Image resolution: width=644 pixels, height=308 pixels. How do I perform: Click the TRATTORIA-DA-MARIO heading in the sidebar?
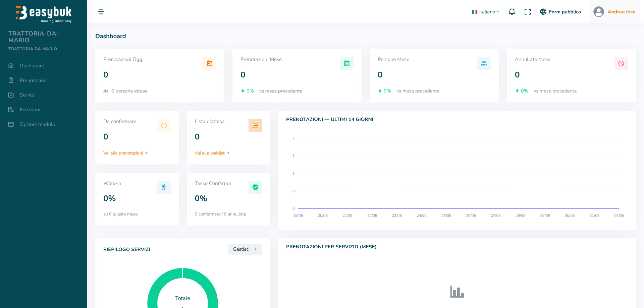point(34,37)
